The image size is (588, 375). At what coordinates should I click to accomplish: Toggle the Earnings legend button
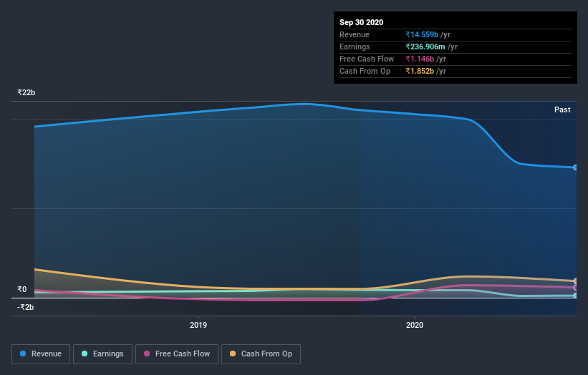tap(102, 354)
